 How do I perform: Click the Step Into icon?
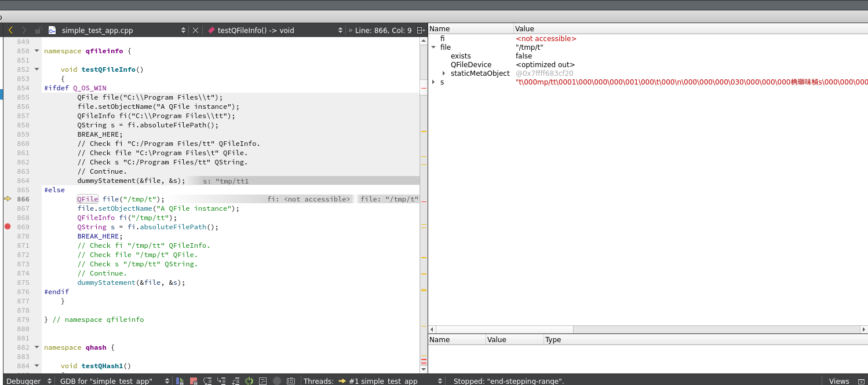[x=221, y=381]
